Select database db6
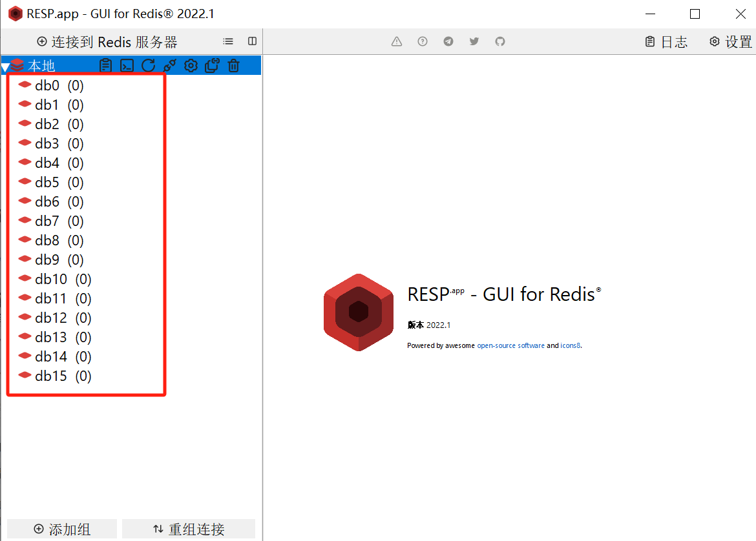This screenshot has width=756, height=541. coord(51,202)
